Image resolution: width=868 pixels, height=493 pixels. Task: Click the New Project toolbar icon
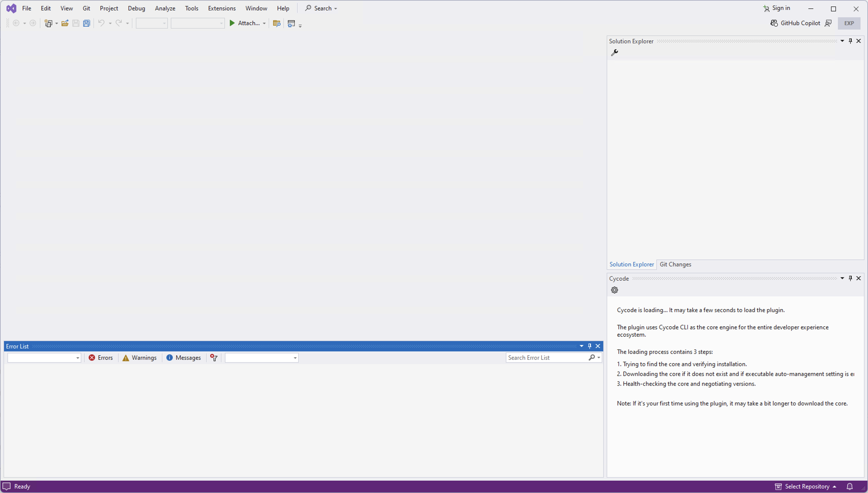[48, 23]
